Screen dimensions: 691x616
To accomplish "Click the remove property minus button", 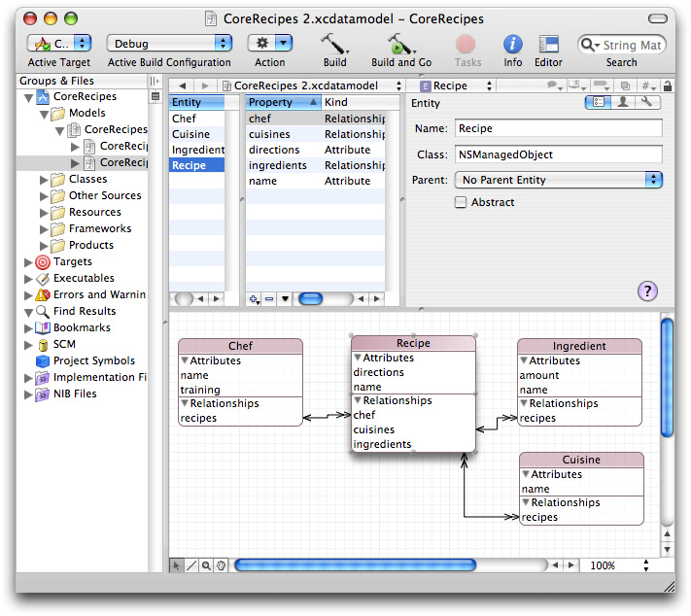I will pyautogui.click(x=269, y=299).
